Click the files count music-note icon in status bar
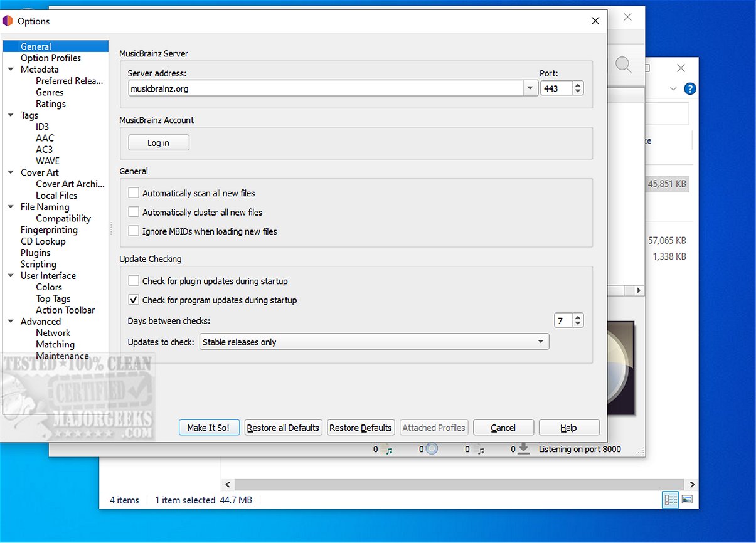The image size is (756, 543). 388,449
